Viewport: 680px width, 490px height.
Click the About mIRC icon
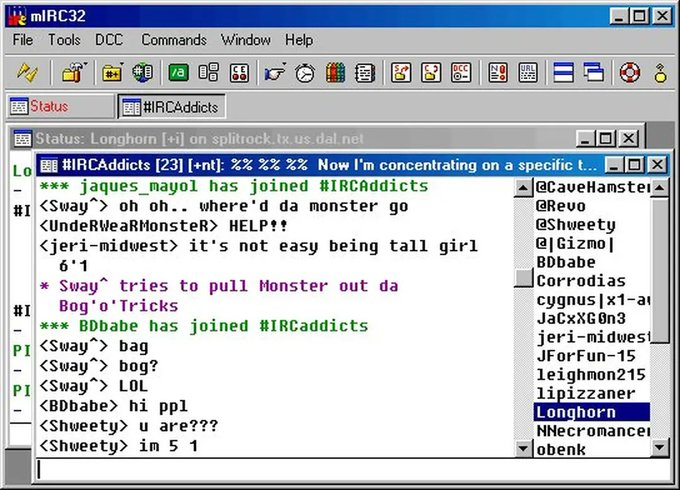pyautogui.click(x=660, y=72)
